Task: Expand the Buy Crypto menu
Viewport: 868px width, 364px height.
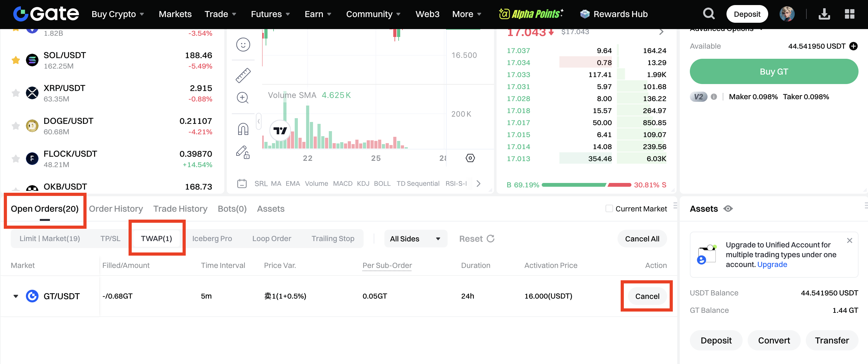Action: click(x=118, y=14)
